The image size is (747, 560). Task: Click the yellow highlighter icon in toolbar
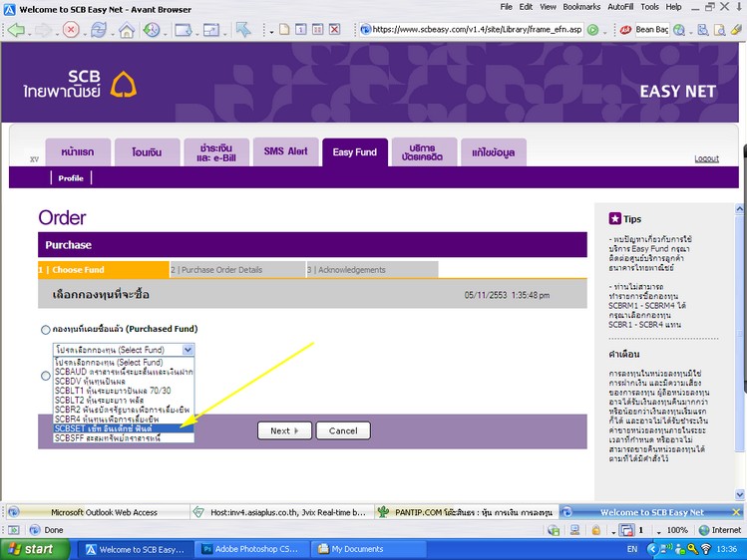tap(736, 30)
